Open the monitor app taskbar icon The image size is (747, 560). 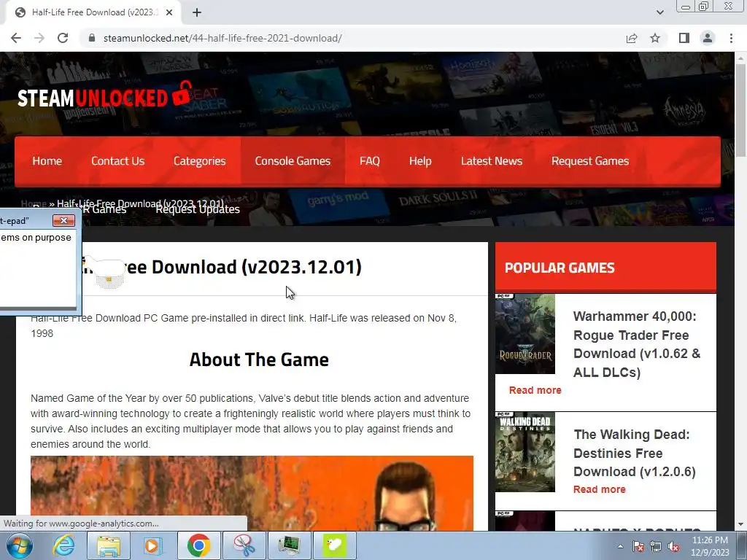[289, 545]
